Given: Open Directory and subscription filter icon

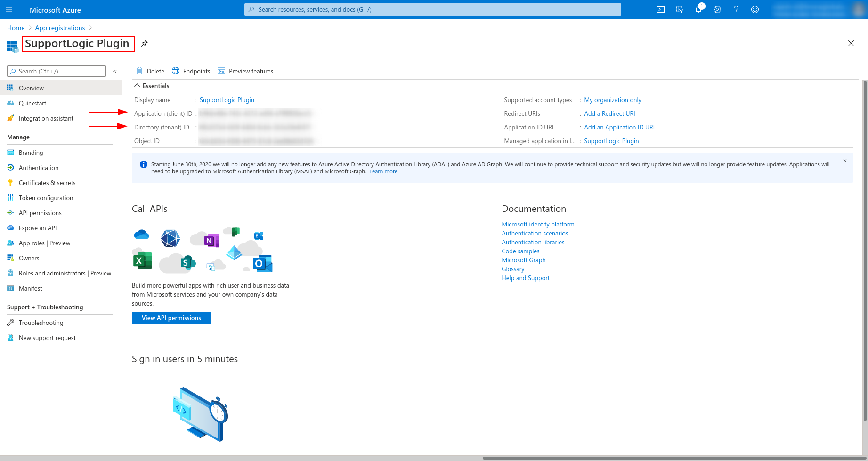Looking at the screenshot, I should 680,9.
